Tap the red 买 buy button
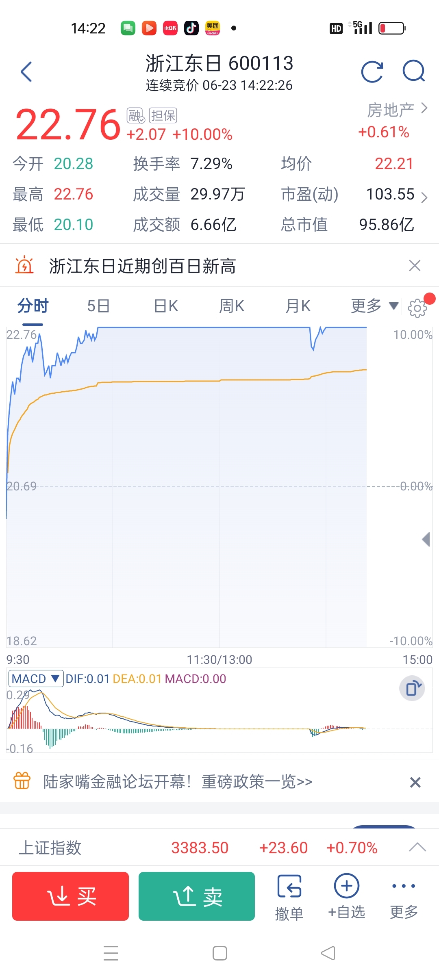 point(70,896)
